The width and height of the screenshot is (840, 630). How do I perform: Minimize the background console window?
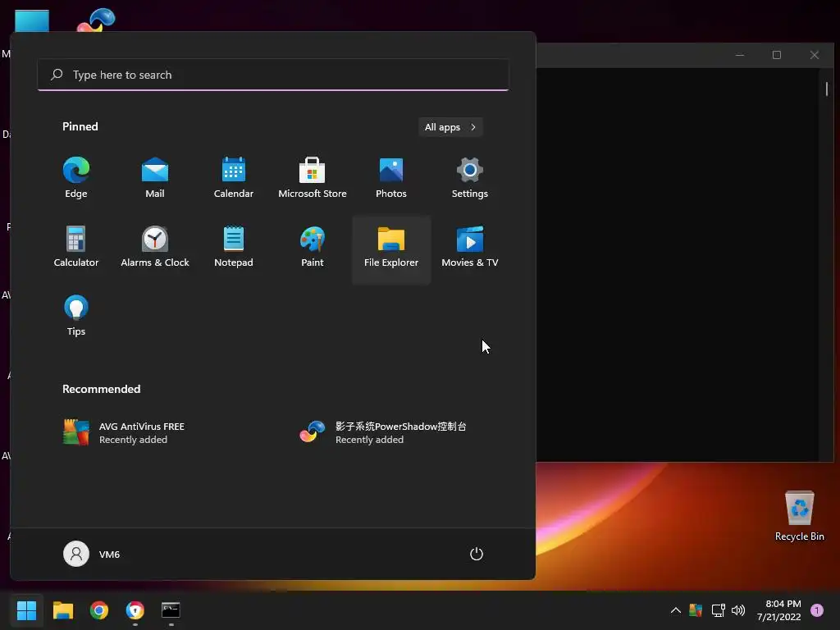click(x=740, y=55)
